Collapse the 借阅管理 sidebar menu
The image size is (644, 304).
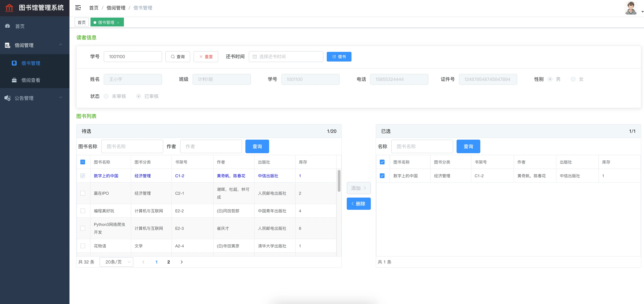tap(61, 45)
